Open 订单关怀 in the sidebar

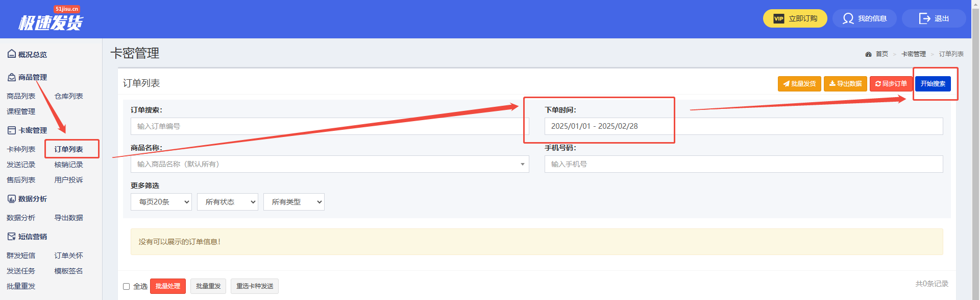pos(69,256)
